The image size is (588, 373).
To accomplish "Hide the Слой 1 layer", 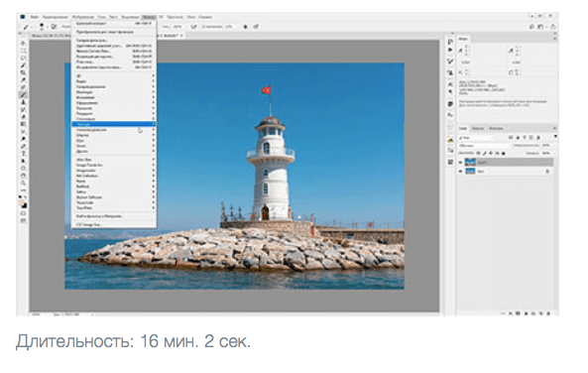I will pyautogui.click(x=461, y=162).
